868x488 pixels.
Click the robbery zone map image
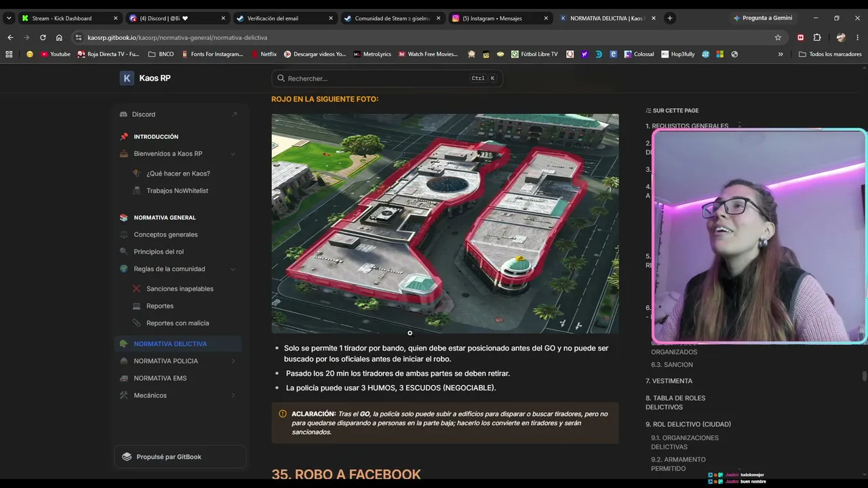pyautogui.click(x=445, y=223)
